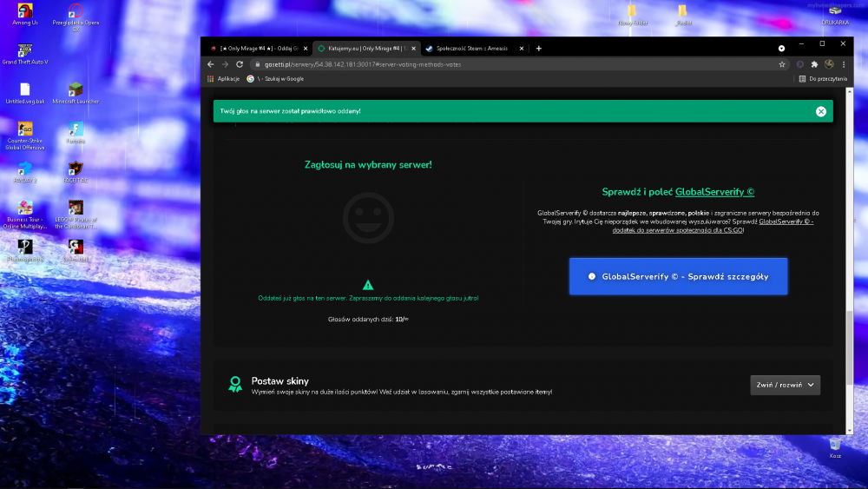Screen dimensions: 868x489
Task: Click the page vertical scrollbar thumb
Action: (x=850, y=347)
